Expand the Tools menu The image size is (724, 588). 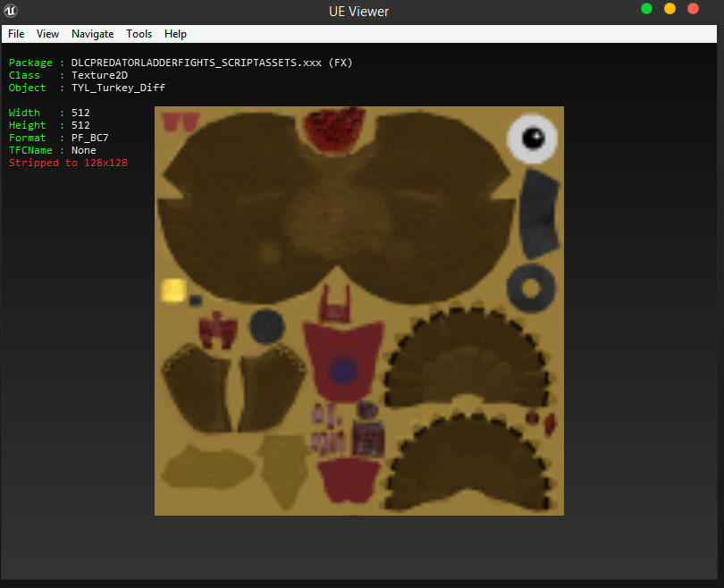click(x=139, y=34)
